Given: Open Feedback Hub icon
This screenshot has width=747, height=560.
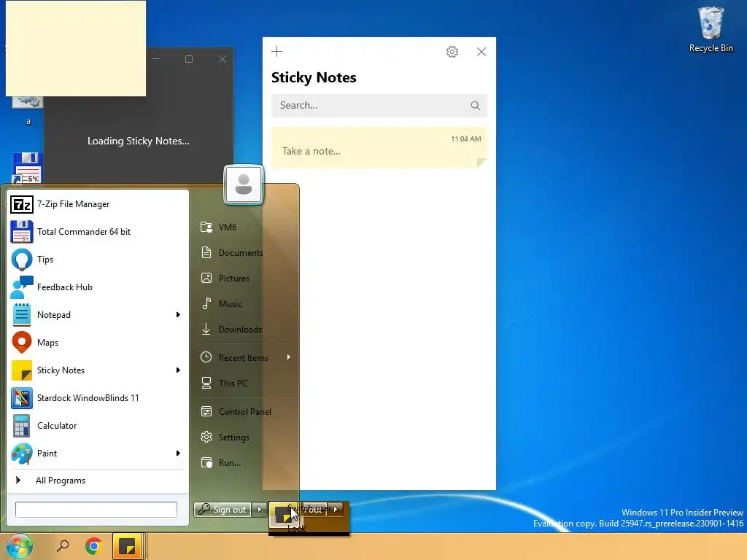Looking at the screenshot, I should (x=22, y=287).
